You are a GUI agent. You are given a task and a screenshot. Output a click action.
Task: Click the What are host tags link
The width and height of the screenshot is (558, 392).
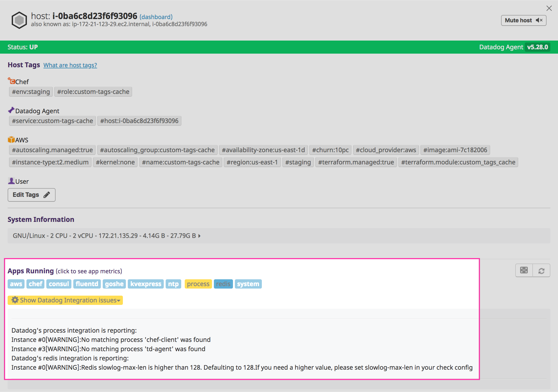[70, 65]
